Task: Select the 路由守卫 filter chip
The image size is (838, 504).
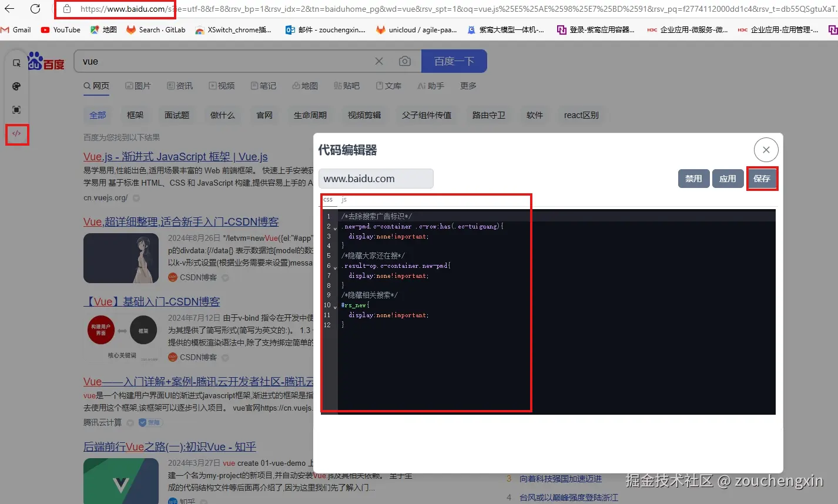Action: pos(489,115)
